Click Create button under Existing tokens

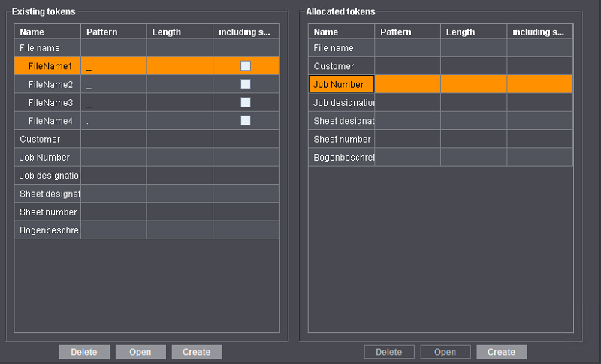[x=197, y=352]
